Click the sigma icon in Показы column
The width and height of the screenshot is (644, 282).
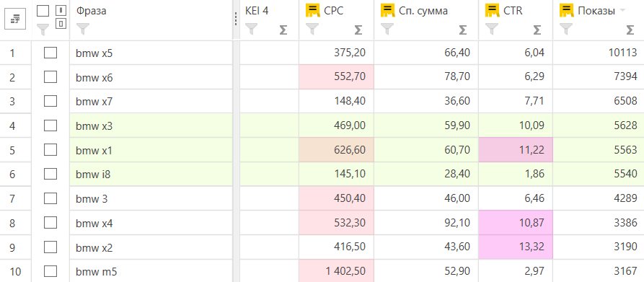pyautogui.click(x=630, y=30)
